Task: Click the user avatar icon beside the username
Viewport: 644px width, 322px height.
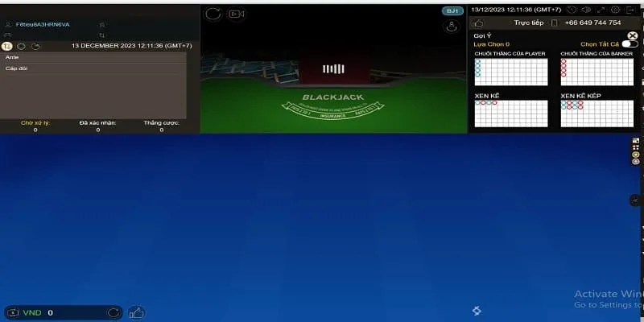Action: [8, 25]
